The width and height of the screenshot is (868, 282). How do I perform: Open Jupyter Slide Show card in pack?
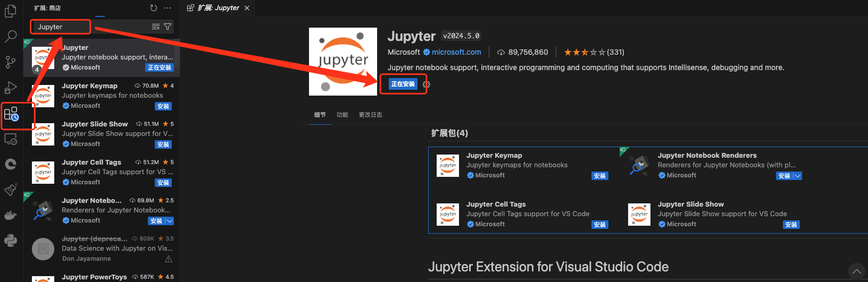(715, 214)
